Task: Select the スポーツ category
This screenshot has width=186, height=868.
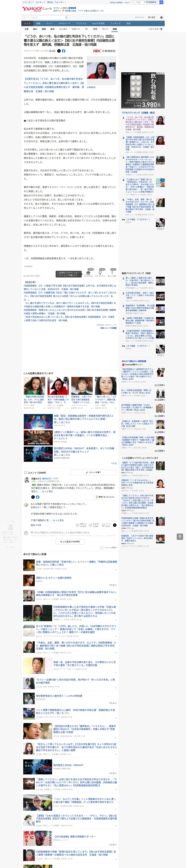Action: pos(76,29)
